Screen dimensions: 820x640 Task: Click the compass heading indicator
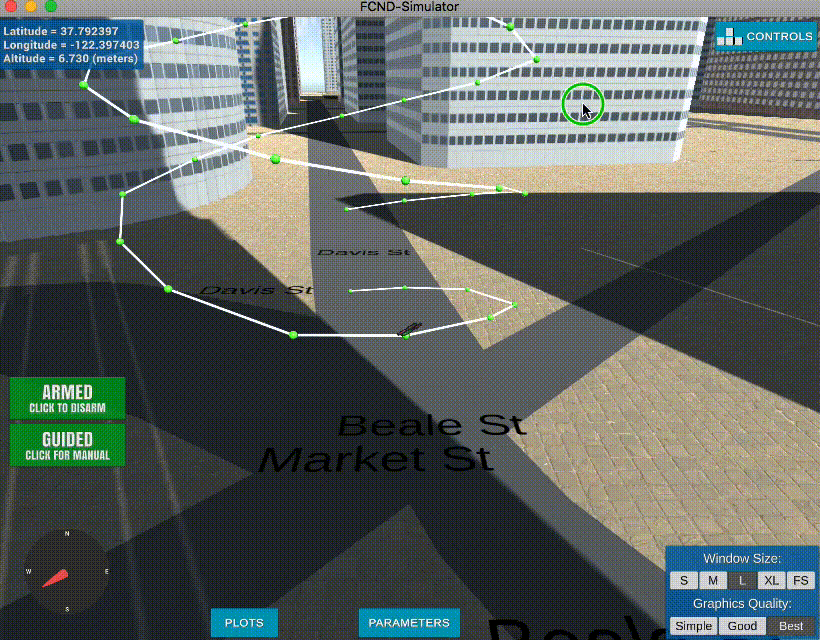click(67, 571)
